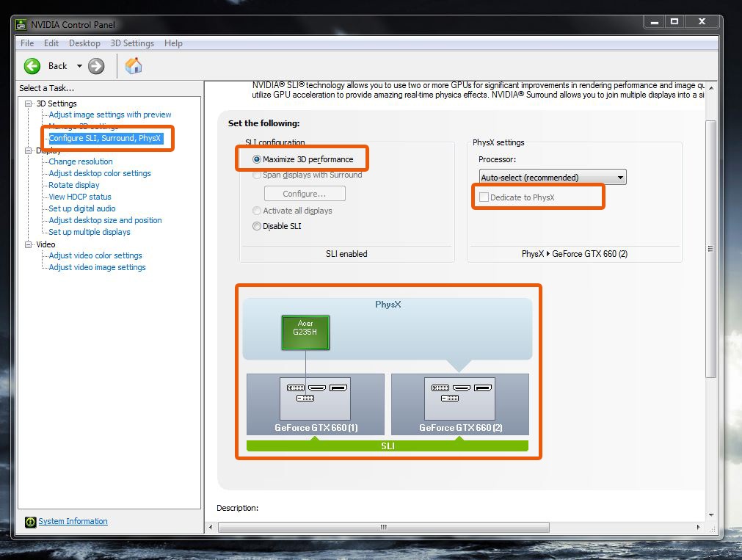This screenshot has height=560, width=742.
Task: Open Change resolution task
Action: [x=81, y=161]
